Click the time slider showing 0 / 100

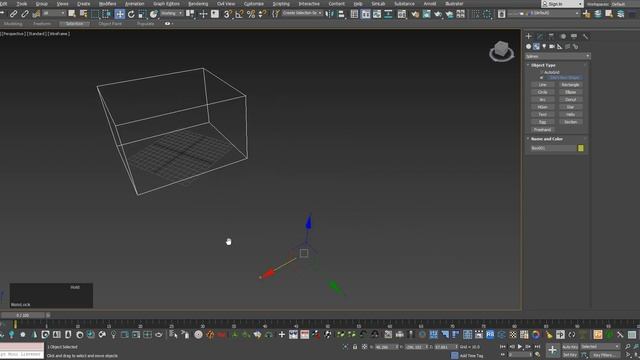point(23,315)
